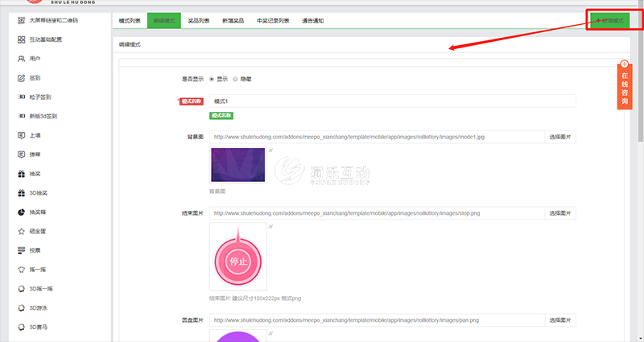Select the 抽奖 gift icon
Screen dimensions: 644x342
pos(22,174)
